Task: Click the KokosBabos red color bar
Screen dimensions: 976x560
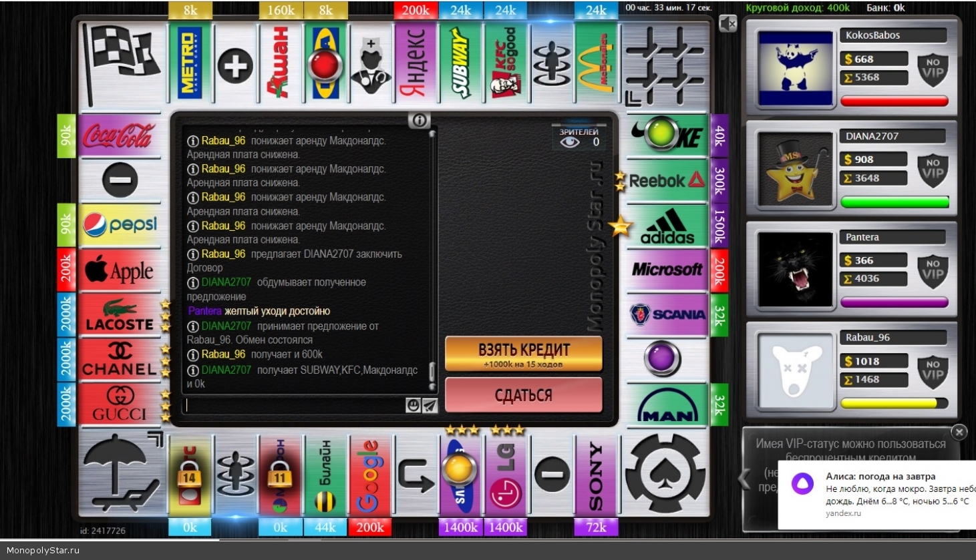Action: [x=894, y=101]
